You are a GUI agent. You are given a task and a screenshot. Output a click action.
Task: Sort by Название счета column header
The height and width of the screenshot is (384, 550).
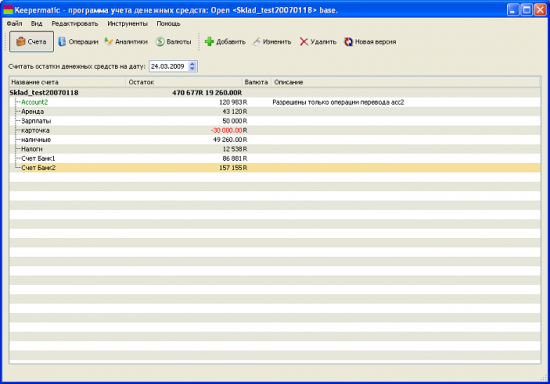(67, 82)
